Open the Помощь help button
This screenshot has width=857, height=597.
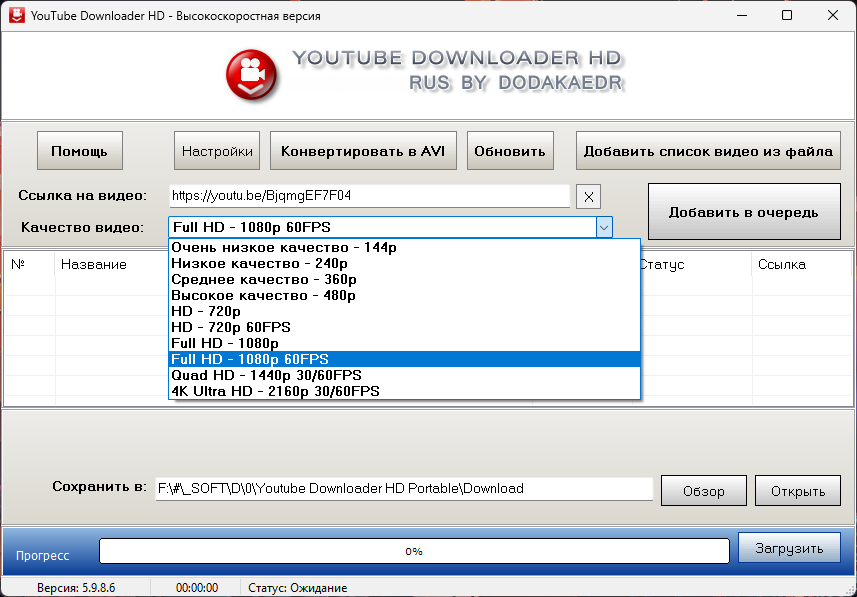tap(80, 151)
